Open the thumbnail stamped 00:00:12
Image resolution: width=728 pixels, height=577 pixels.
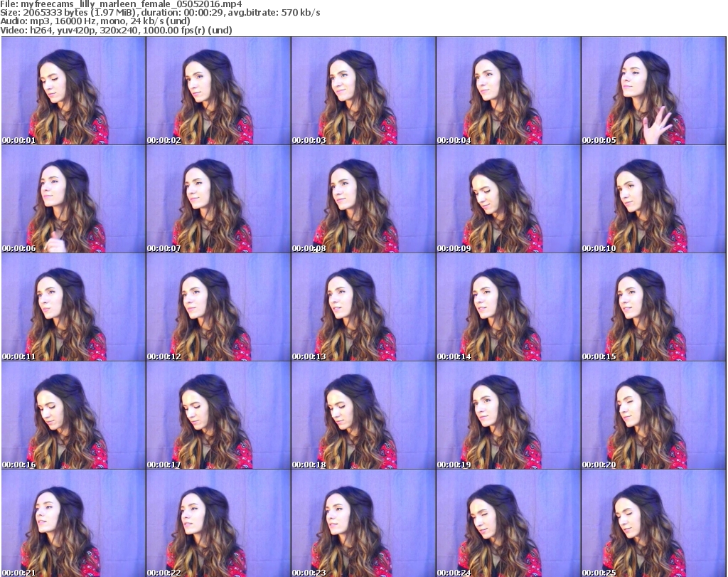(219, 307)
